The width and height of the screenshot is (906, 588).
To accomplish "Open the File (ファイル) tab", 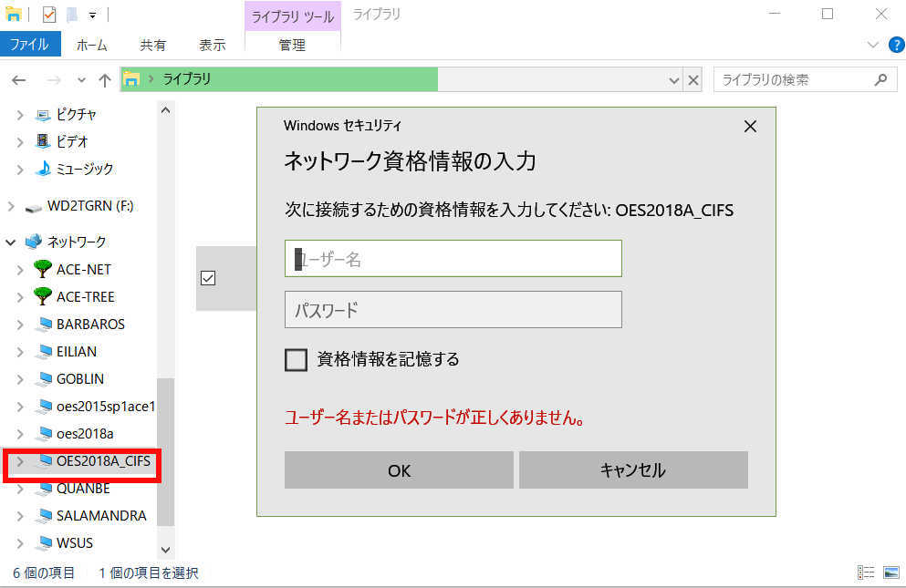I will pyautogui.click(x=30, y=45).
